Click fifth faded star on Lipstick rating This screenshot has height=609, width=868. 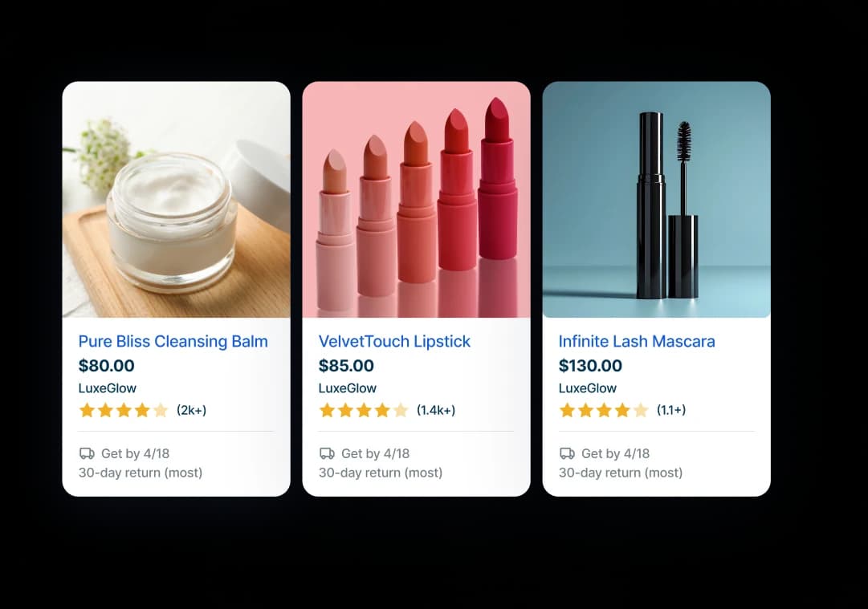click(401, 410)
